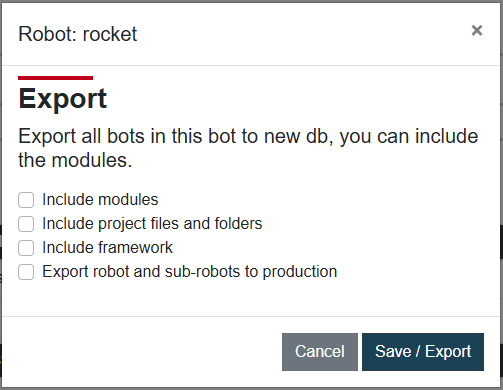This screenshot has width=503, height=390.
Task: Tick Include project files and folders checkbox
Action: pos(26,224)
